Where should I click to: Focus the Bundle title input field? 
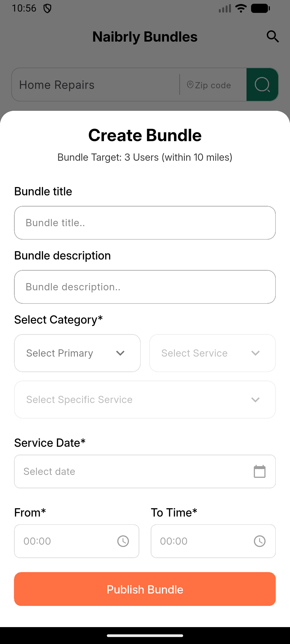(145, 223)
